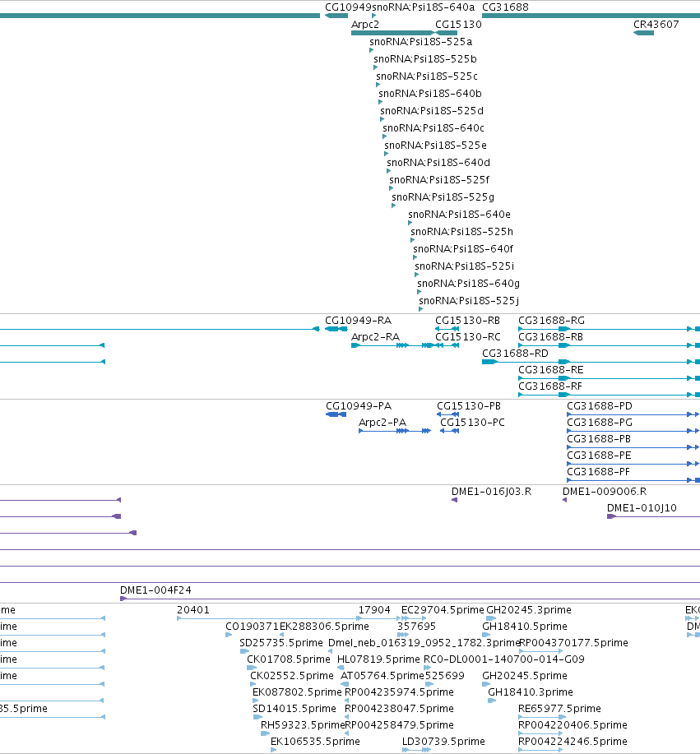Viewport: 700px width, 754px height.
Task: Click the snoRNA:Psi18S-640a label
Action: pos(424,7)
